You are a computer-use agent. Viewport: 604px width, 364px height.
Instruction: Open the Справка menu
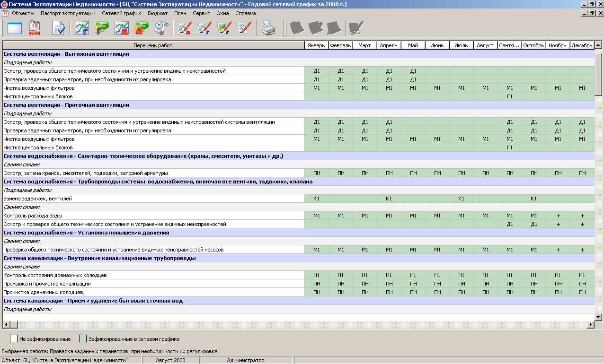pyautogui.click(x=246, y=13)
